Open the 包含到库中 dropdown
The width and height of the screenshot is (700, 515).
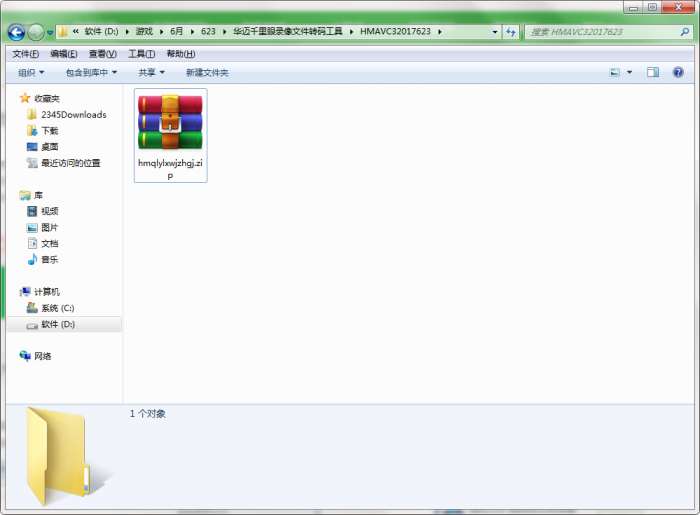coord(91,72)
